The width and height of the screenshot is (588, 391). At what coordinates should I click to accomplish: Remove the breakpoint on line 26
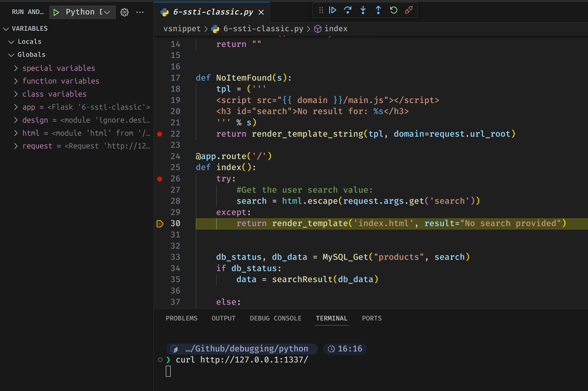pyautogui.click(x=160, y=179)
